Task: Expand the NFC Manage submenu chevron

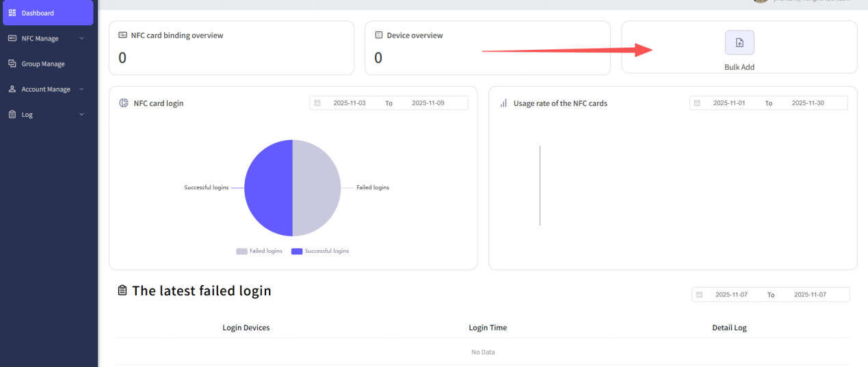Action: 81,38
